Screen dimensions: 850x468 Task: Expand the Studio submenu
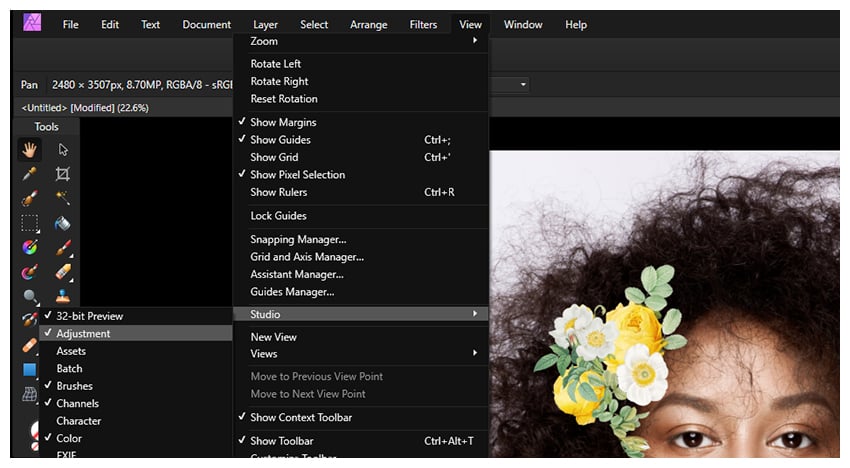click(360, 314)
